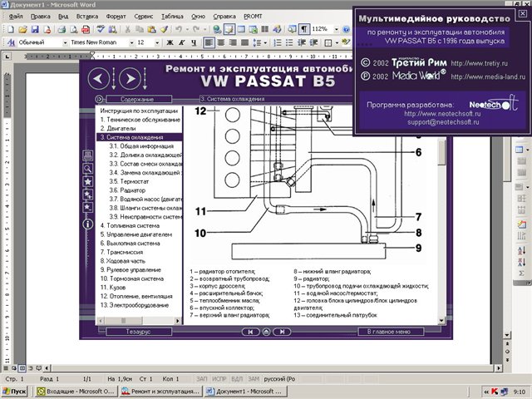Screen dimensions: 532x399
Task: Align text to the right
Action: pyautogui.click(x=233, y=42)
